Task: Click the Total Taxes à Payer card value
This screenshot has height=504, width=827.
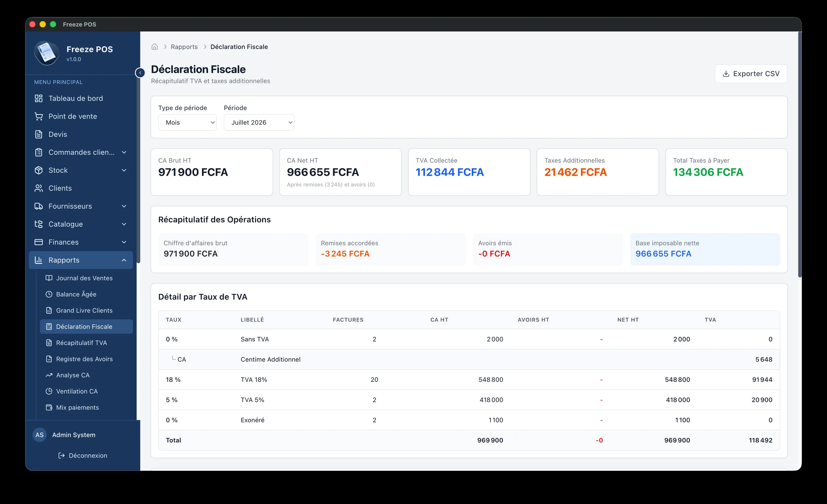Action: point(708,172)
